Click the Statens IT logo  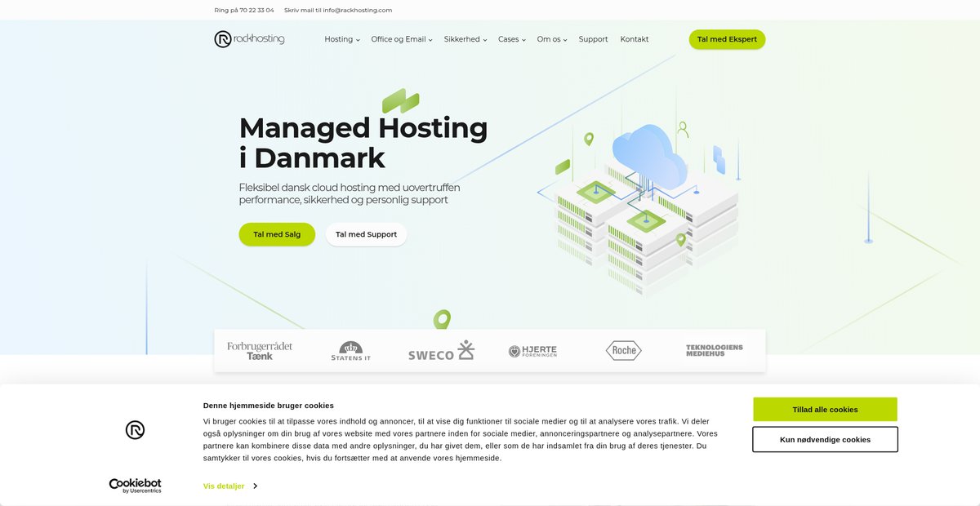(x=351, y=351)
